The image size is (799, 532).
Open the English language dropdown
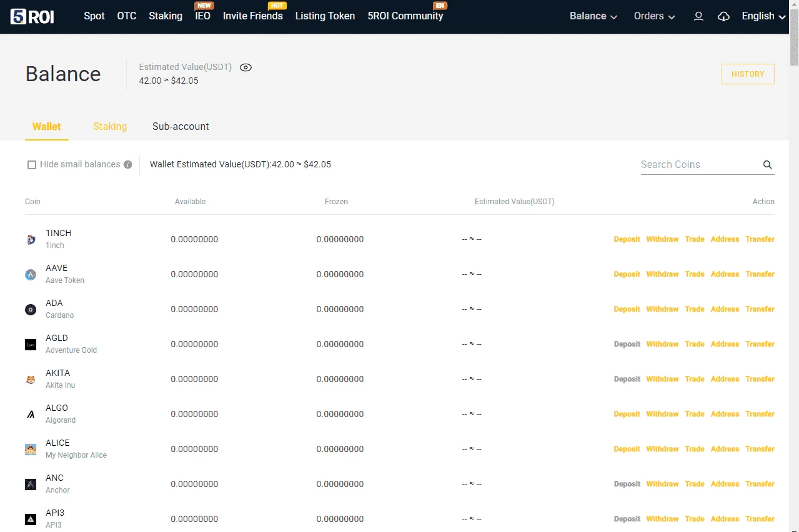[x=763, y=16]
